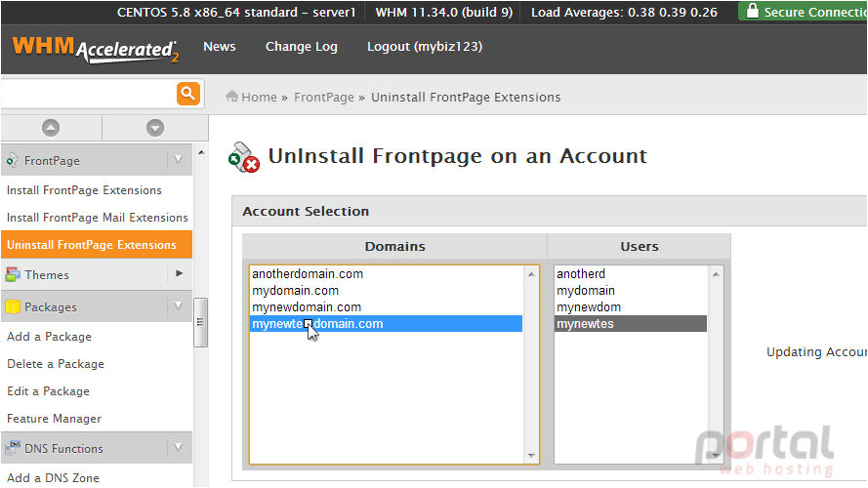Image resolution: width=868 pixels, height=488 pixels.
Task: Click the FrontPage breadcrumb link
Action: pos(324,97)
